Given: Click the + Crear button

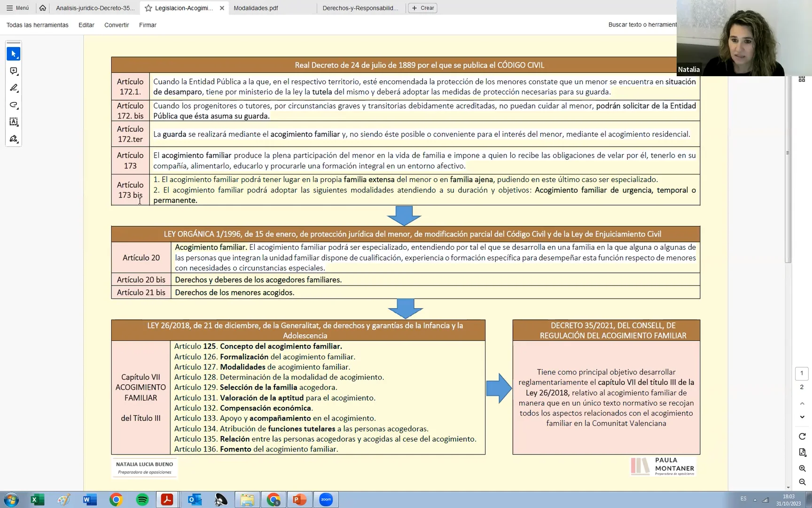Looking at the screenshot, I should coord(422,8).
